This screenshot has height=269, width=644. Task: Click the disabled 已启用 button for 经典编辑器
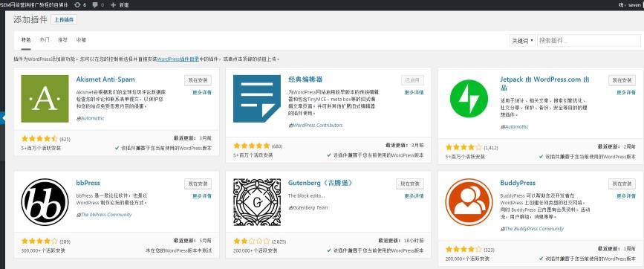click(412, 80)
